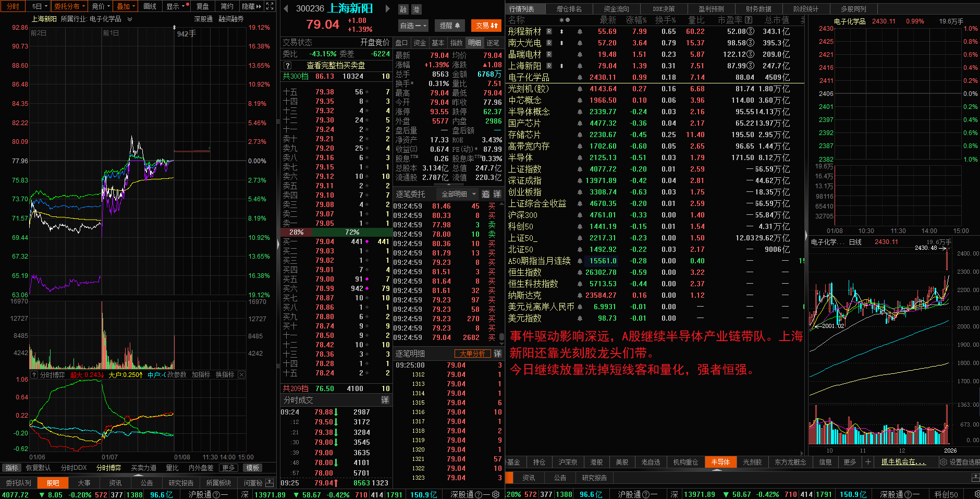This screenshot has height=499, width=980.
Task: Open the 抓牛机会在... link
Action: [903, 462]
